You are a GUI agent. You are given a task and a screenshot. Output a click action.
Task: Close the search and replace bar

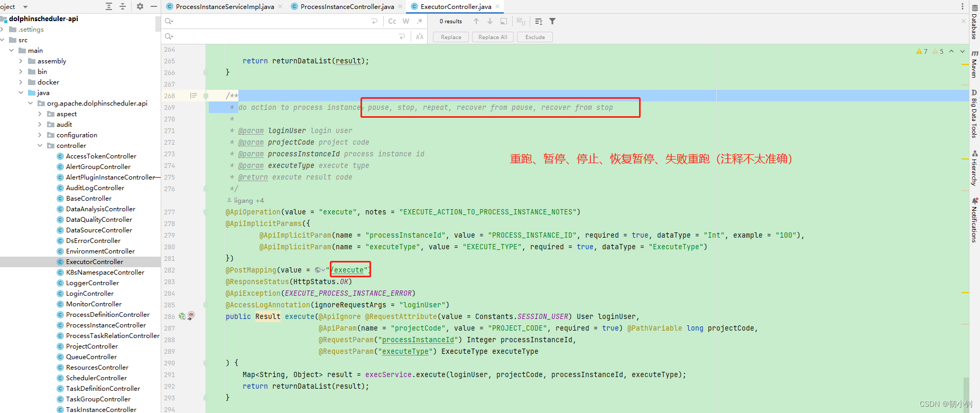[964, 21]
